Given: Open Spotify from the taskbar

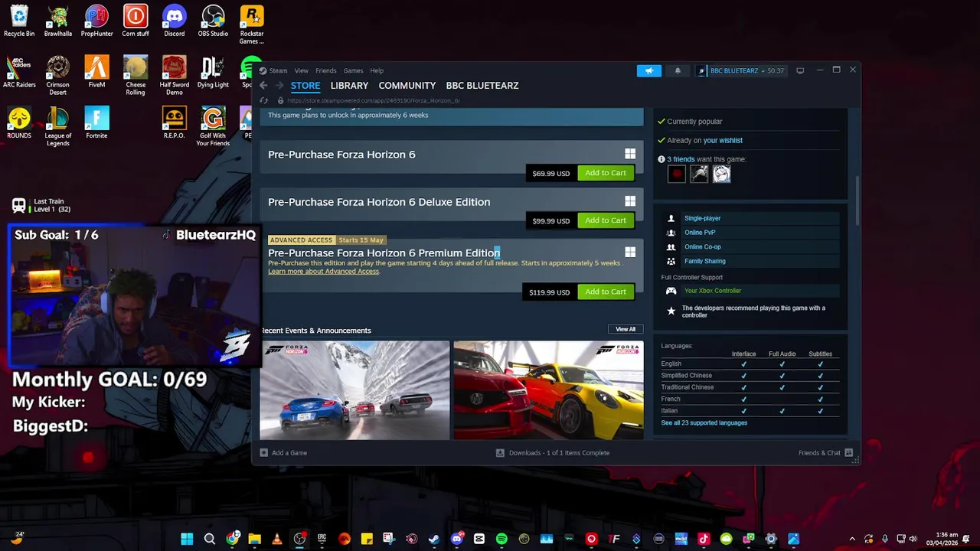Looking at the screenshot, I should [x=501, y=539].
